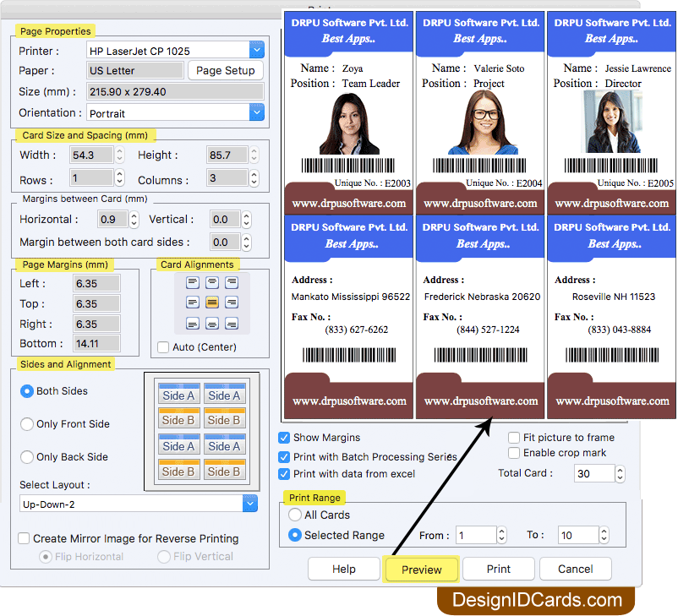This screenshot has height=616, width=678.
Task: Choose Only Front Side option
Action: tap(27, 424)
